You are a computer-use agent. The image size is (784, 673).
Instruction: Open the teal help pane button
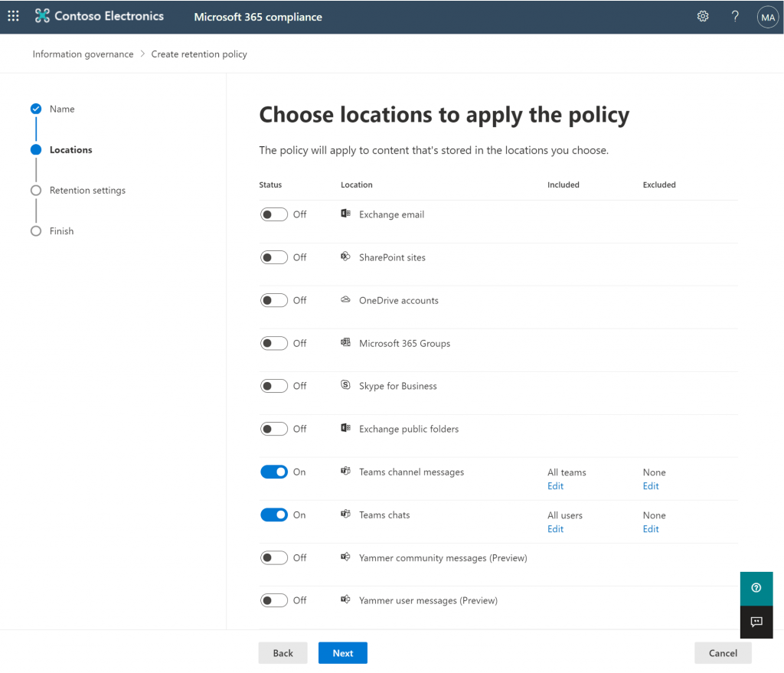(756, 588)
